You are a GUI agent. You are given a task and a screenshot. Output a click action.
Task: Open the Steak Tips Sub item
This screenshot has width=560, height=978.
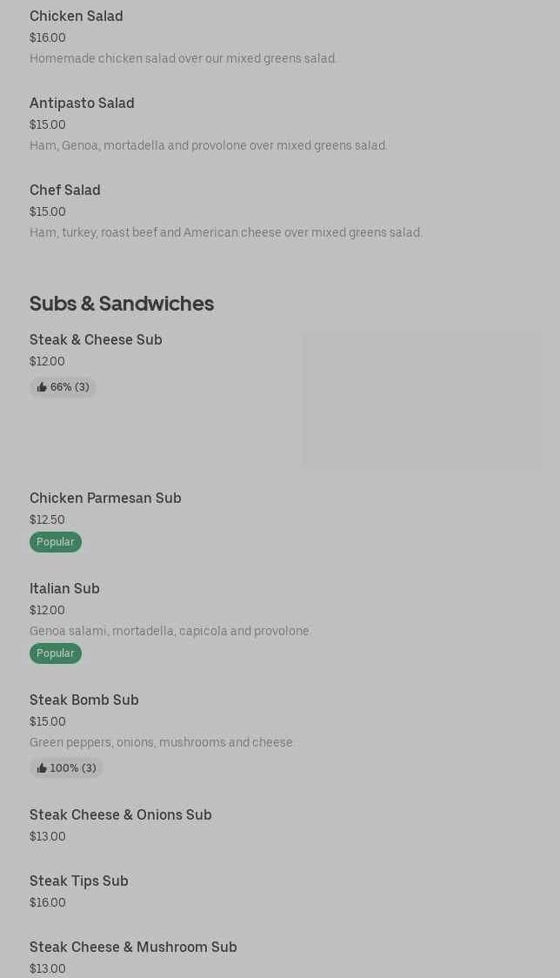tap(79, 881)
